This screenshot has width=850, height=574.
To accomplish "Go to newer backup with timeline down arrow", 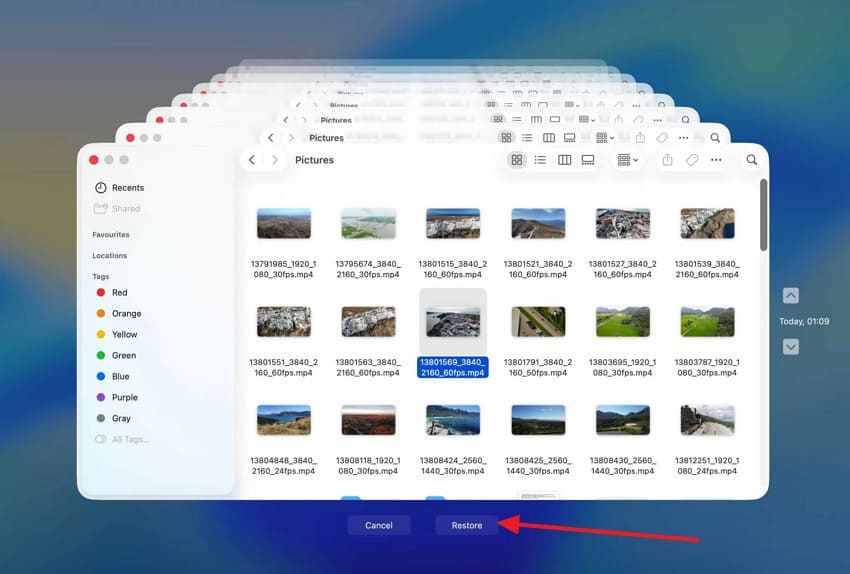I will 790,347.
